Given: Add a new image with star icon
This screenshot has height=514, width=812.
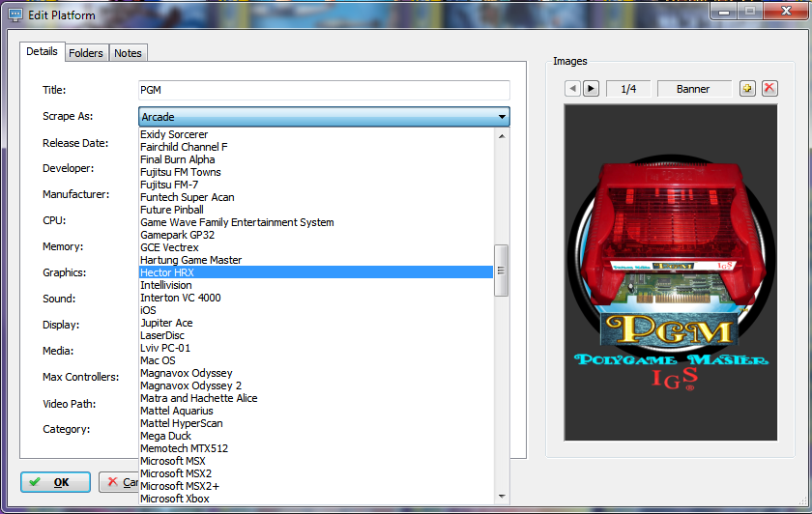Looking at the screenshot, I should point(747,89).
